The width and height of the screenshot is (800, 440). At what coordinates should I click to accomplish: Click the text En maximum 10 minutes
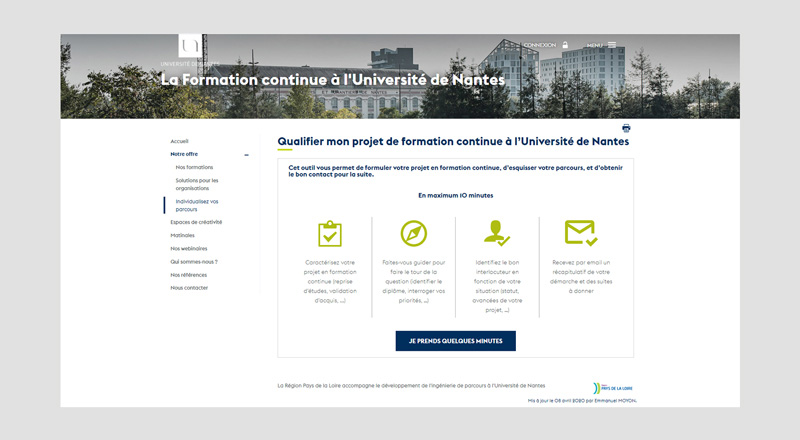[x=456, y=195]
